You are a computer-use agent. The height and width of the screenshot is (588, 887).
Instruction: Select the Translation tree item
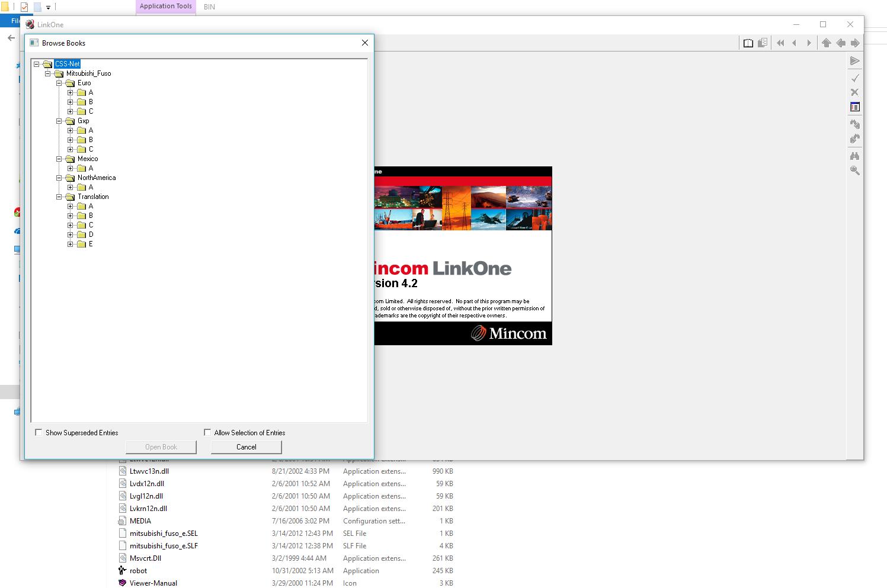point(93,197)
